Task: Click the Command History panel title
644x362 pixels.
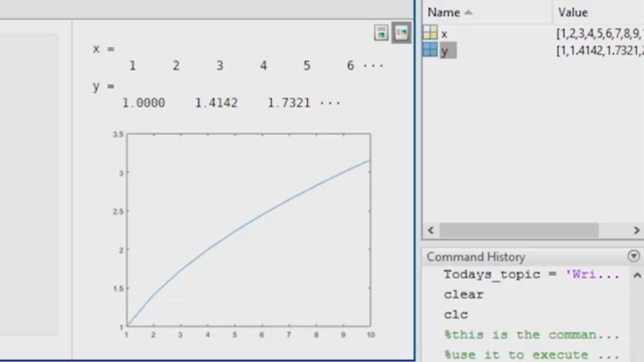Action: (x=475, y=257)
